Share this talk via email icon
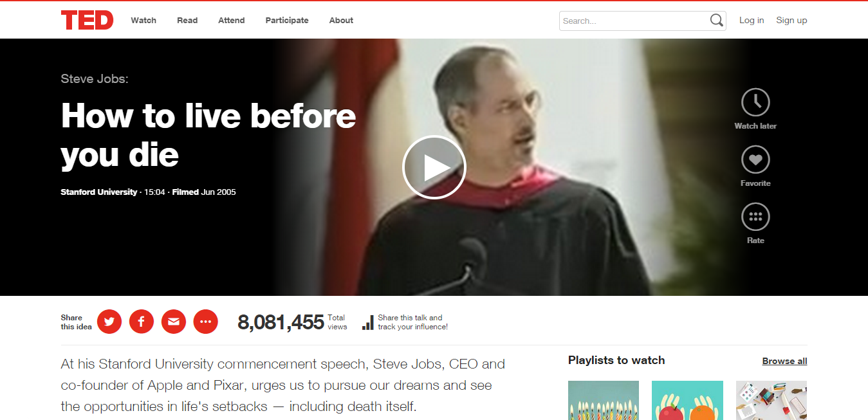868x420 pixels. coord(174,322)
